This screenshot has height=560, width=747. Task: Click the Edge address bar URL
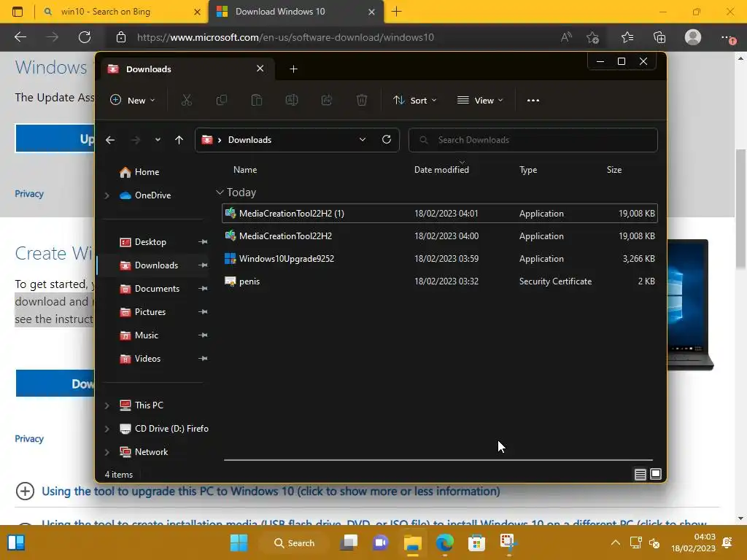[285, 37]
